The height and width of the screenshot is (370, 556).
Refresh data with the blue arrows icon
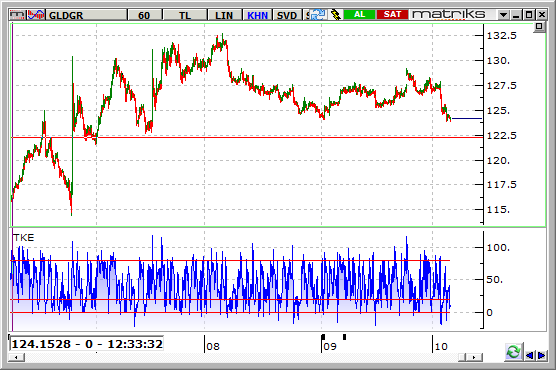[318, 15]
